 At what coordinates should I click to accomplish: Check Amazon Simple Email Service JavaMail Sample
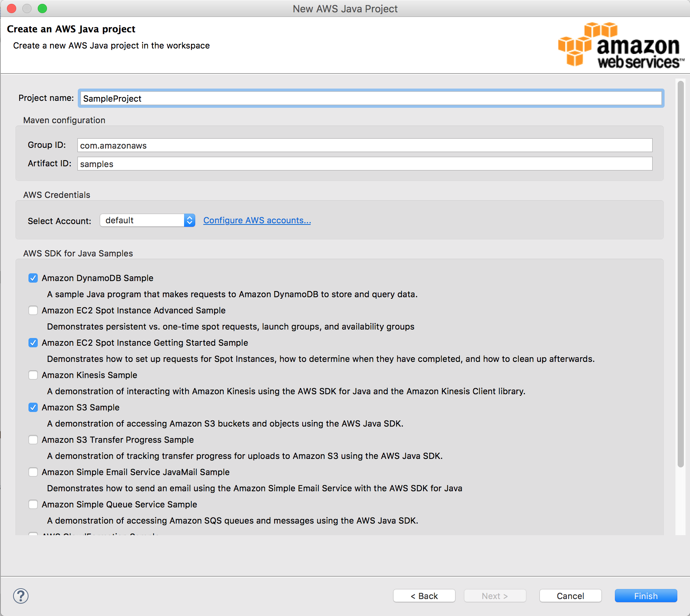(x=33, y=472)
